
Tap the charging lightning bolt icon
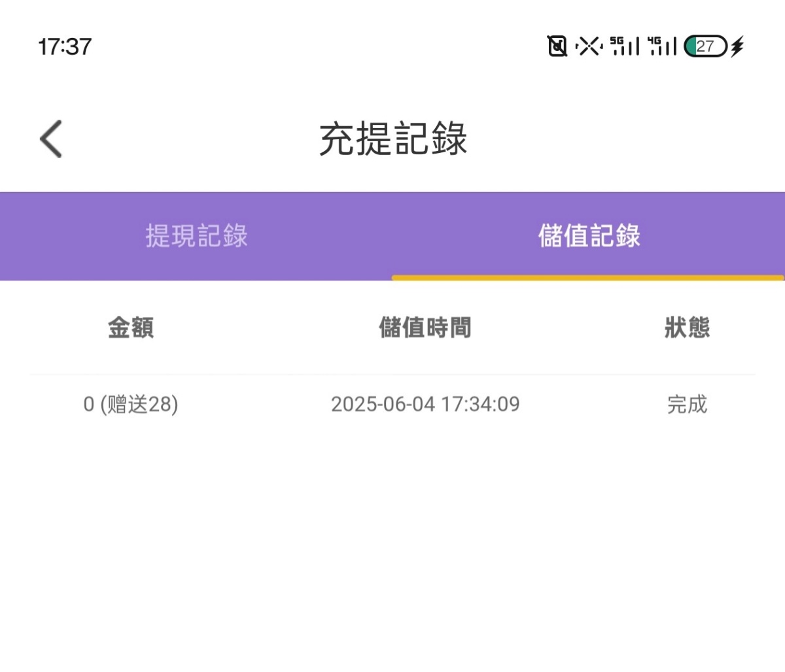(x=737, y=46)
